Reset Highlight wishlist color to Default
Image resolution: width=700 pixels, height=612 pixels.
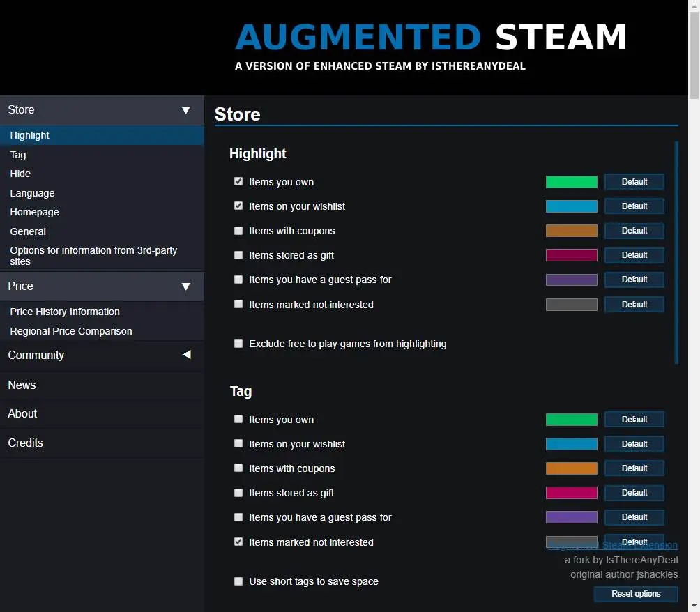coord(634,206)
